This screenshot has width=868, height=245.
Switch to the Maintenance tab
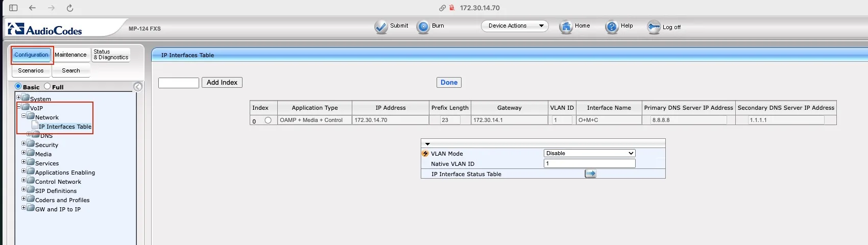(x=70, y=55)
